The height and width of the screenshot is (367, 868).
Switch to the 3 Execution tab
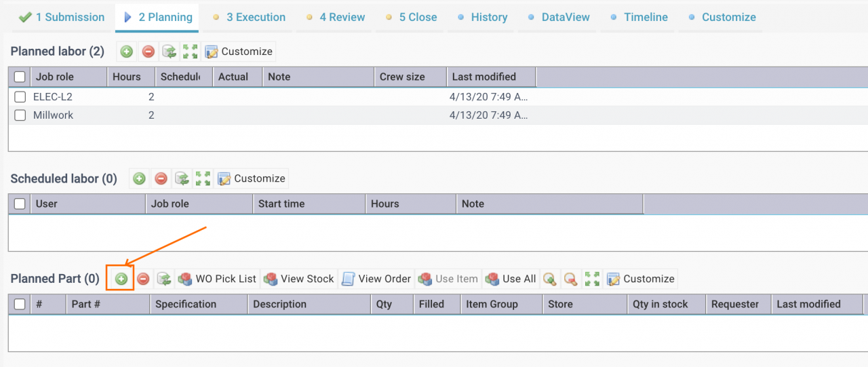248,17
